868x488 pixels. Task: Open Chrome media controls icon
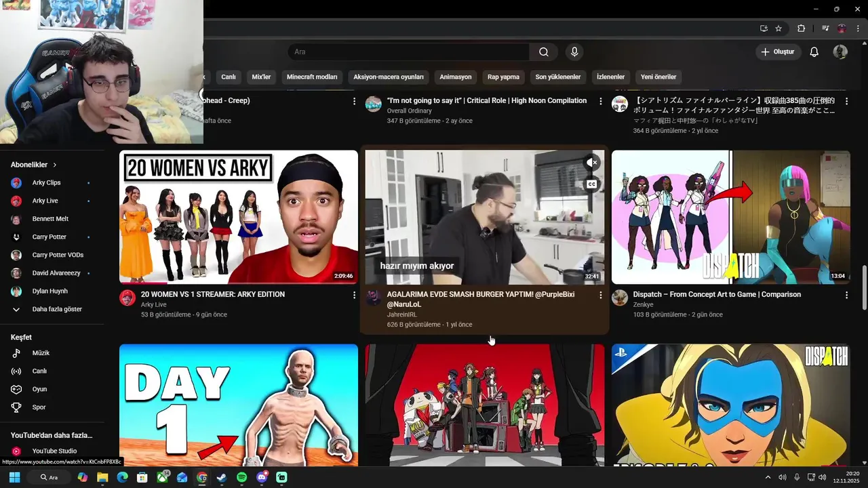pyautogui.click(x=825, y=28)
